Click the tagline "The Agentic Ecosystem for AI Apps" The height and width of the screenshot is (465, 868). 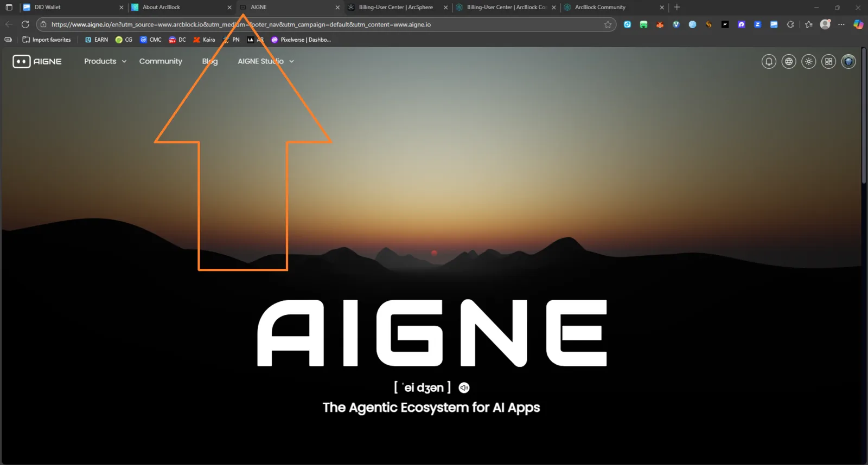click(x=431, y=408)
